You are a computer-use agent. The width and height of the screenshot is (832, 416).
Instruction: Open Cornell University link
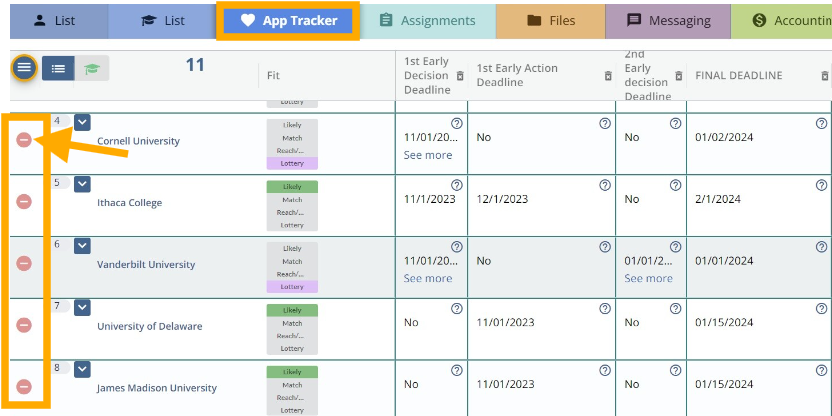click(x=138, y=141)
